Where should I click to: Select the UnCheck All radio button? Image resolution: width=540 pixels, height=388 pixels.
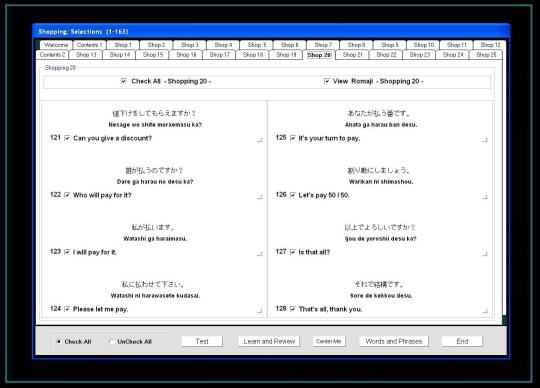[112, 342]
